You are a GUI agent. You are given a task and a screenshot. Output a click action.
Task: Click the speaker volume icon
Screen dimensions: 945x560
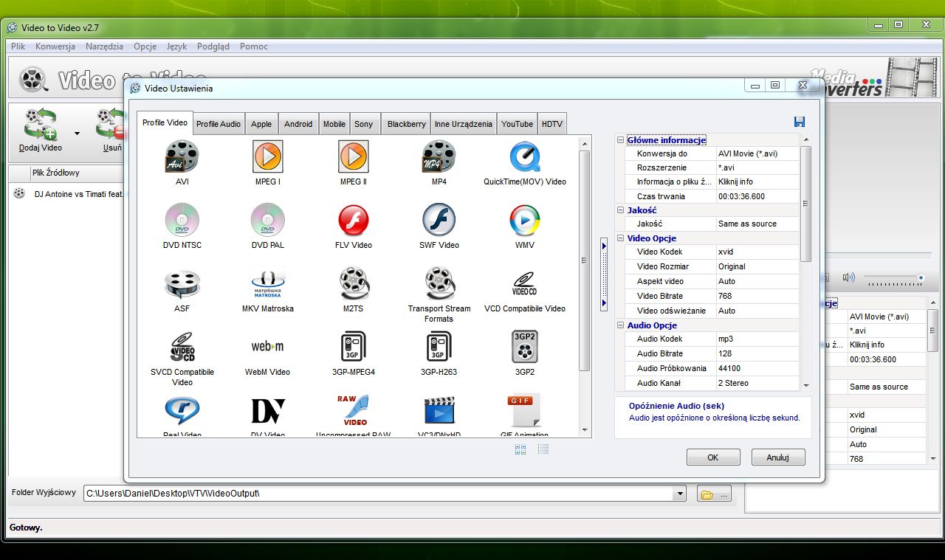pos(848,278)
